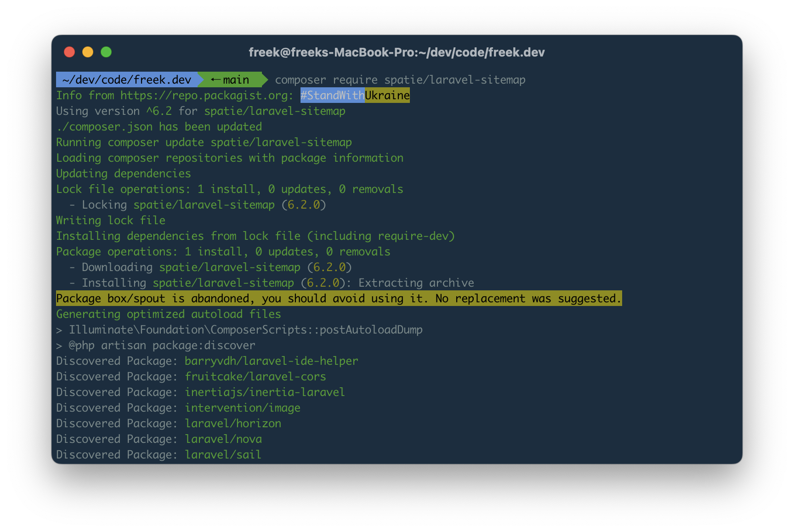The height and width of the screenshot is (532, 794).
Task: Click the barryvdh/laravel-ide-helper package name
Action: pyautogui.click(x=272, y=361)
